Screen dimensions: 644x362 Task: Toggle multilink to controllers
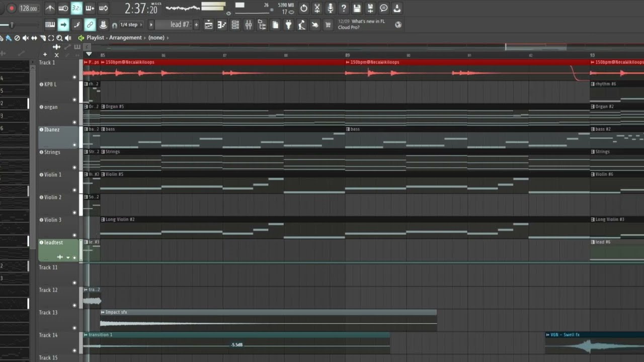90,25
